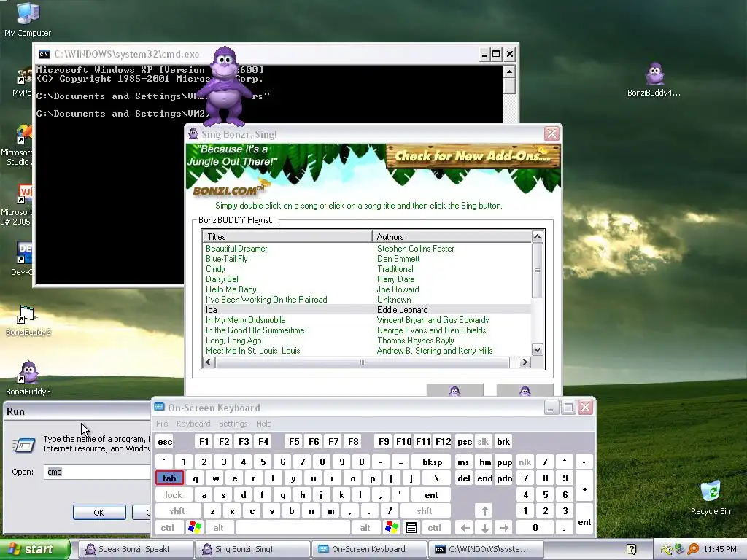Click the cmd window scroll up arrow
Image resolution: width=747 pixels, height=560 pixels.
pyautogui.click(x=509, y=72)
